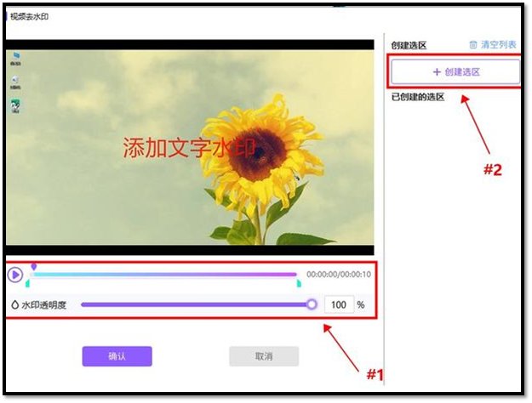Click the sunflower video preview
Image resolution: width=532 pixels, height=403 pixels.
[x=190, y=147]
